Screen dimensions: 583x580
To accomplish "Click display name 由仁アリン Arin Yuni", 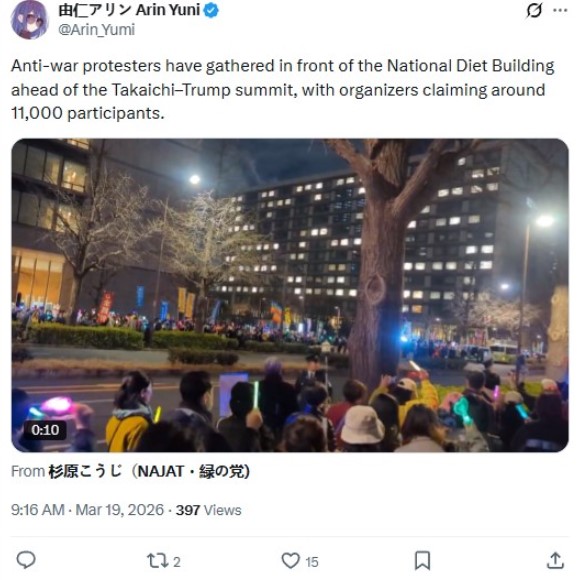I will tap(129, 10).
